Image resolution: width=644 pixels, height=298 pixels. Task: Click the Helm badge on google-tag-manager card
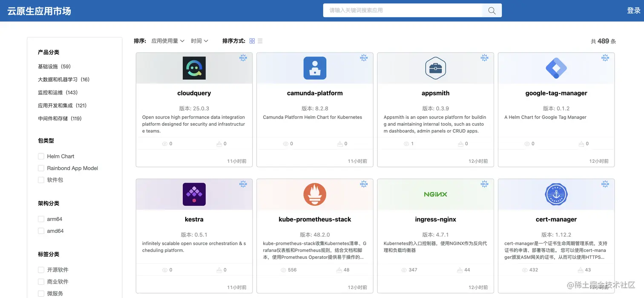click(x=605, y=58)
